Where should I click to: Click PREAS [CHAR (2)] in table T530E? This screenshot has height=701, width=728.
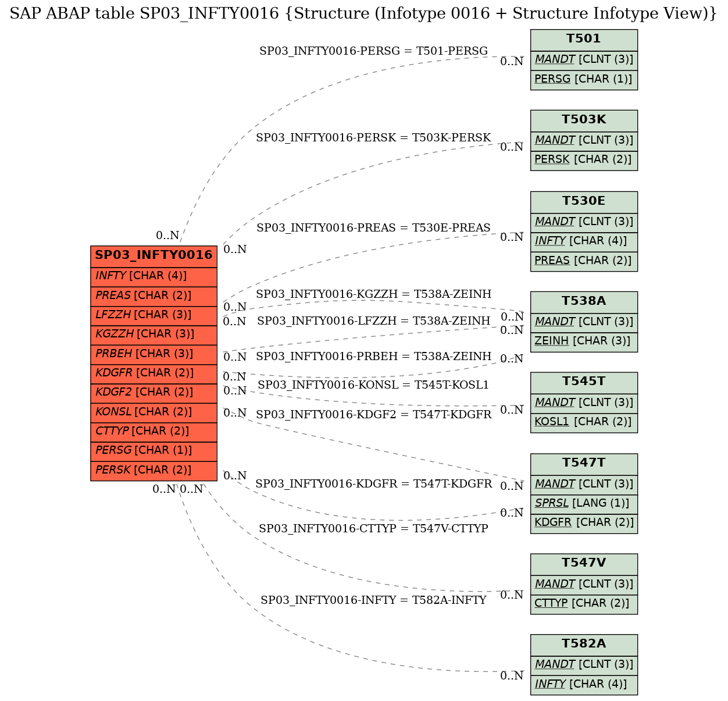[x=584, y=261]
